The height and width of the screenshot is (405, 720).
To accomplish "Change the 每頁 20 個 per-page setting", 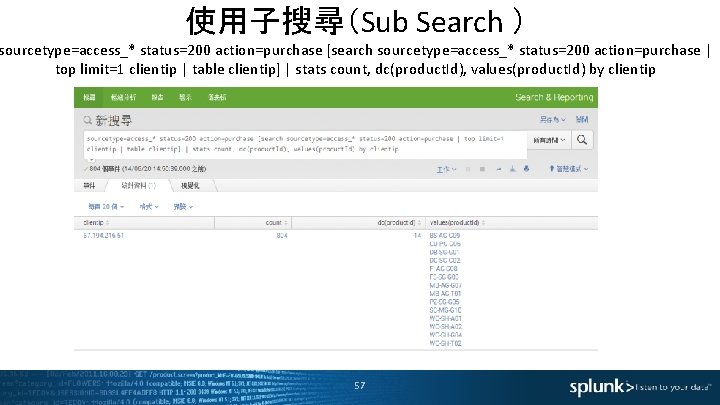I will coord(106,207).
